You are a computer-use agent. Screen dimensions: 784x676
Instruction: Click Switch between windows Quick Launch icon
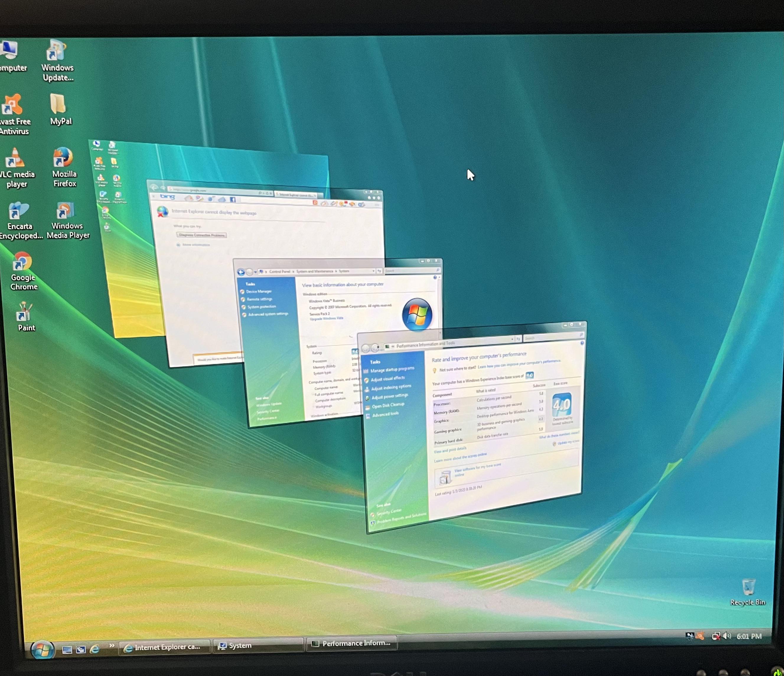(81, 649)
